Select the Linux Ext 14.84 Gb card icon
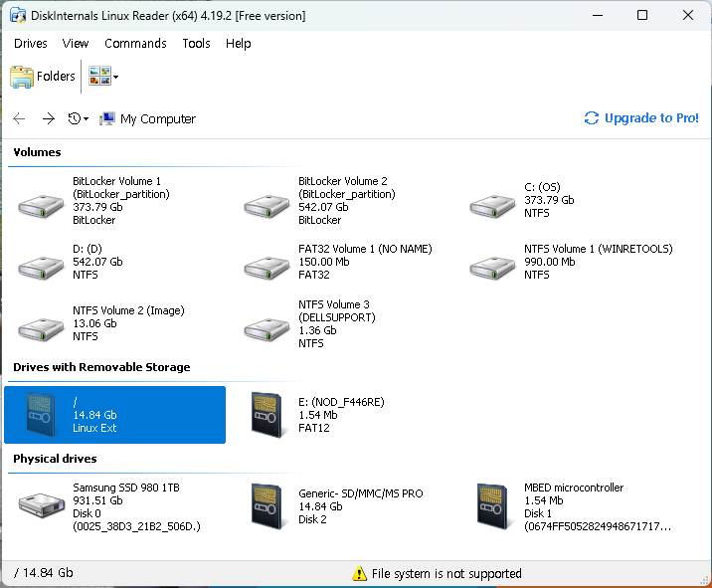This screenshot has height=588, width=712. tap(41, 415)
